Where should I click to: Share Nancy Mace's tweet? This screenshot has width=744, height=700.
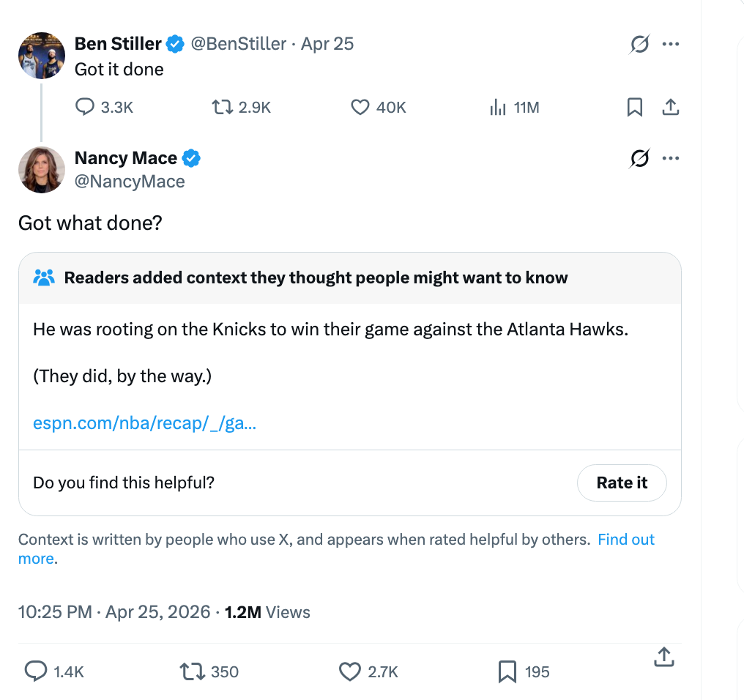point(664,657)
